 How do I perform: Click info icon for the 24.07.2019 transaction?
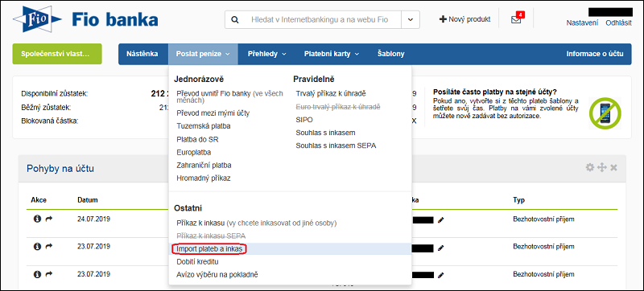[37, 219]
